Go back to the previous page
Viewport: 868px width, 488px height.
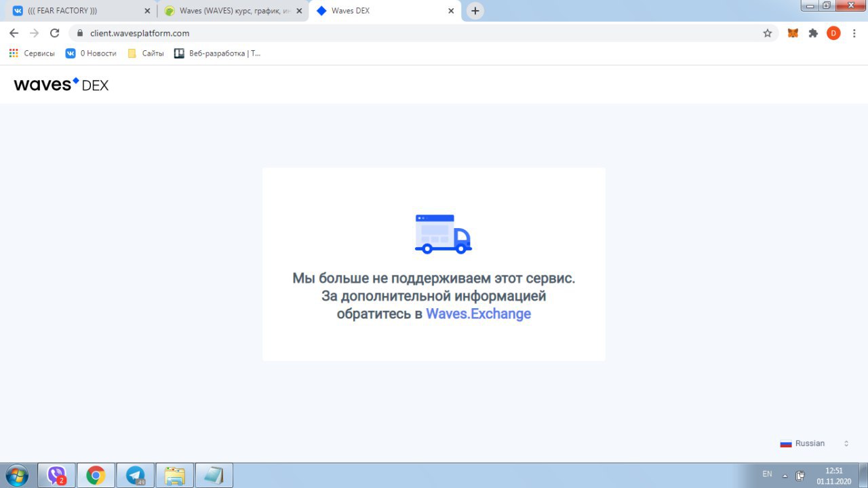pos(14,33)
